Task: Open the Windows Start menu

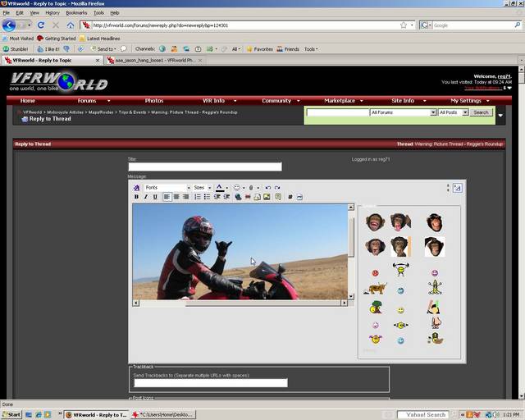Action: 11,414
